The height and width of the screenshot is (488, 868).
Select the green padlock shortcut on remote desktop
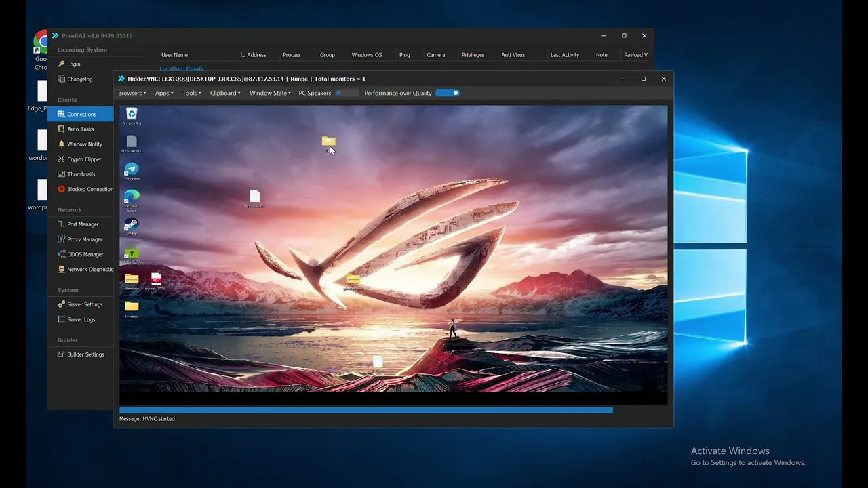(132, 252)
